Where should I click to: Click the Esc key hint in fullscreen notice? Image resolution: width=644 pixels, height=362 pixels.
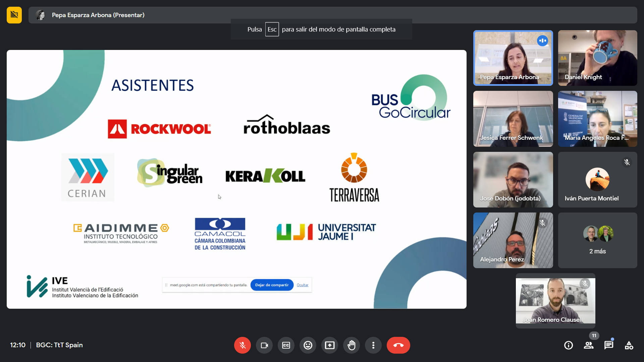272,29
